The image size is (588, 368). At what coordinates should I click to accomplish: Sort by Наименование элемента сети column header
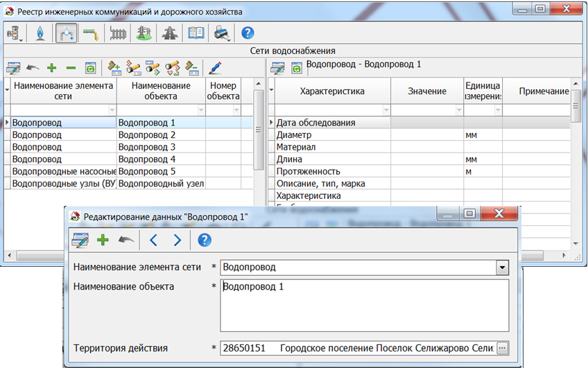pos(63,91)
